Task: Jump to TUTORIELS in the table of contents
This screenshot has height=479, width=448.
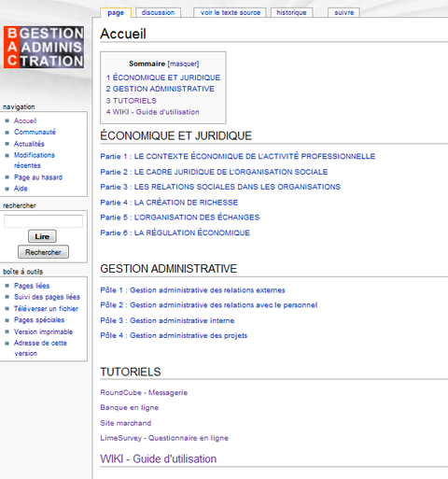Action: point(131,101)
